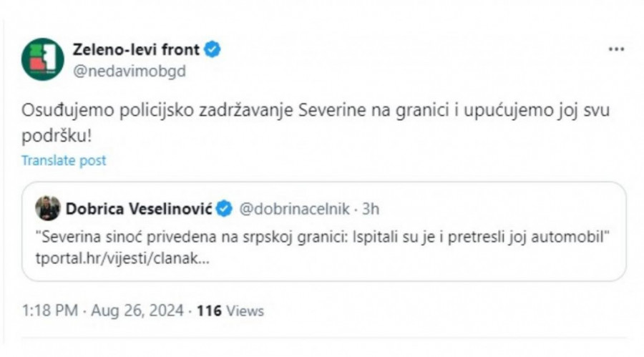The height and width of the screenshot is (357, 644).
Task: Click the Translate post link
Action: [64, 160]
